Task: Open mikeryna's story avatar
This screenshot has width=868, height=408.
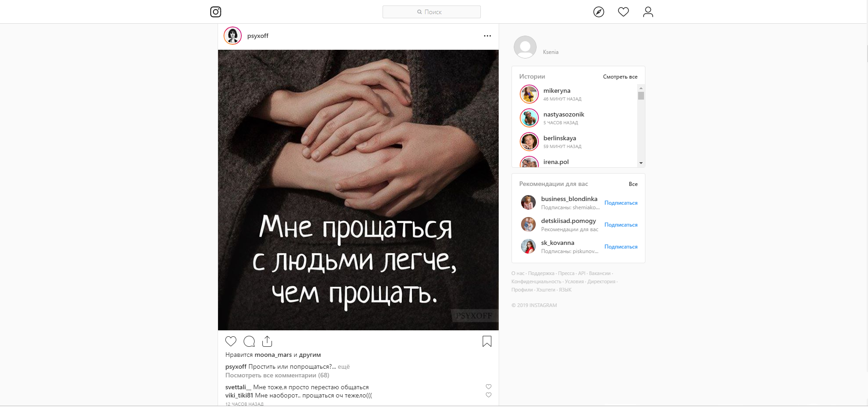Action: pos(529,95)
